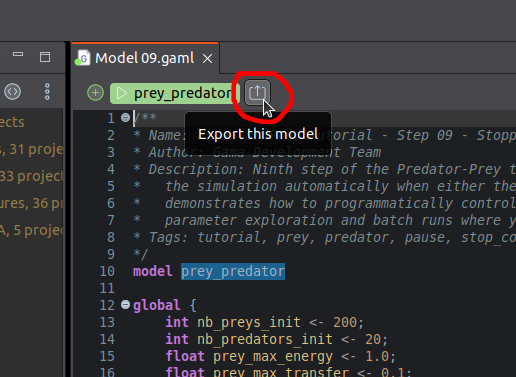Open the three-dots view menu in navigator
Image resolution: width=516 pixels, height=377 pixels.
pyautogui.click(x=47, y=92)
